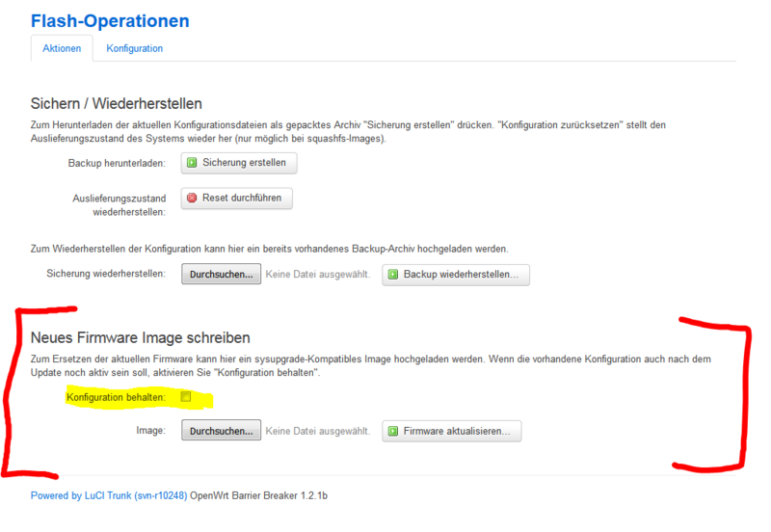Click the highlighted 'Konfiguration behalten:' label
Viewport: 771px width, 532px height.
pos(116,397)
